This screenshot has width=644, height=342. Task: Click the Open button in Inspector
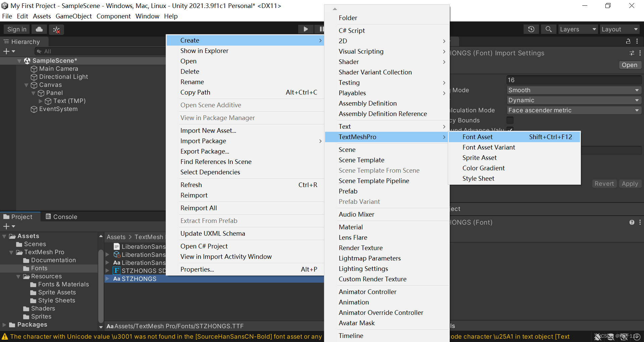point(630,65)
